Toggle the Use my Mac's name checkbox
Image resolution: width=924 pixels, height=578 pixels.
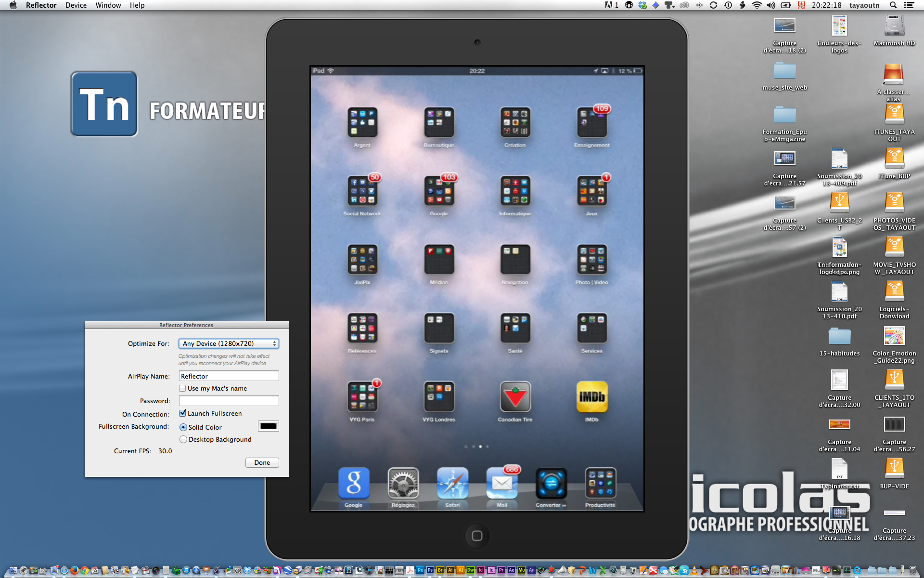(182, 388)
